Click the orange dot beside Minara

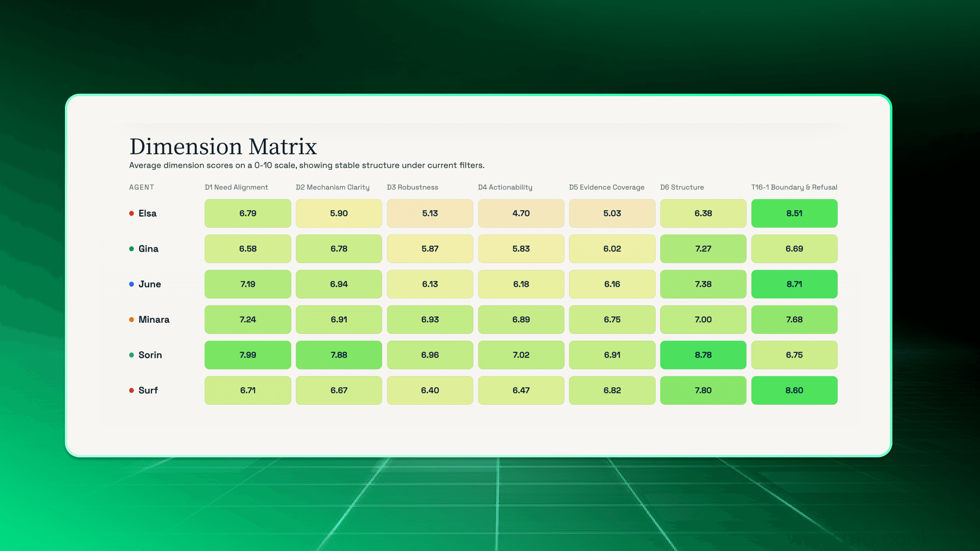pyautogui.click(x=131, y=319)
